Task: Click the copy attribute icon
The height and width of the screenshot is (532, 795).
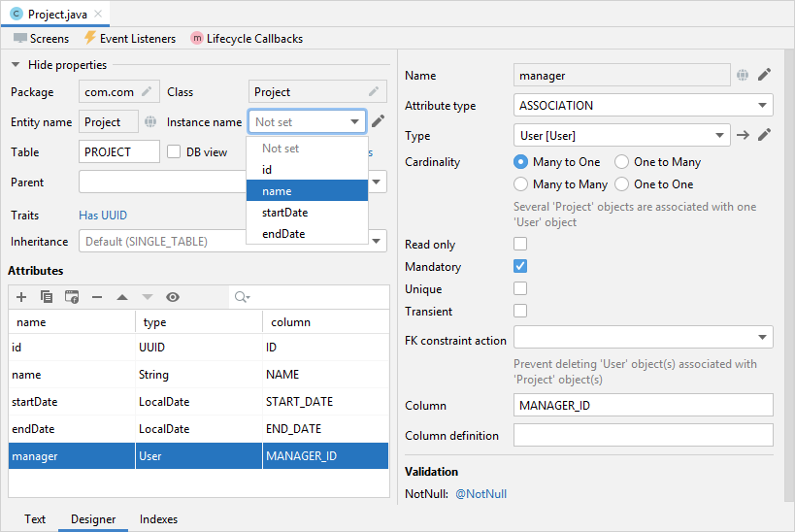Action: [x=47, y=297]
